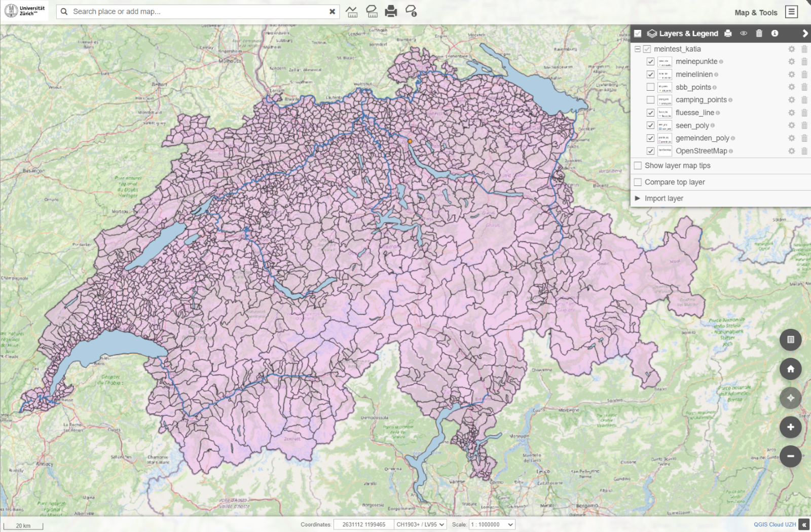This screenshot has width=811, height=532.
Task: Enable the sbb_points layer checkbox
Action: tap(650, 87)
